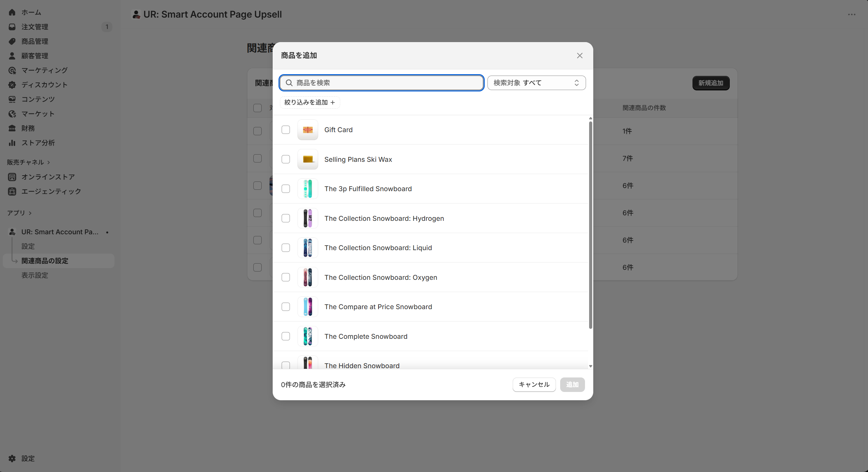The width and height of the screenshot is (868, 472).
Task: Click the Discounts (ディスカウント) badge icon
Action: [x=12, y=85]
